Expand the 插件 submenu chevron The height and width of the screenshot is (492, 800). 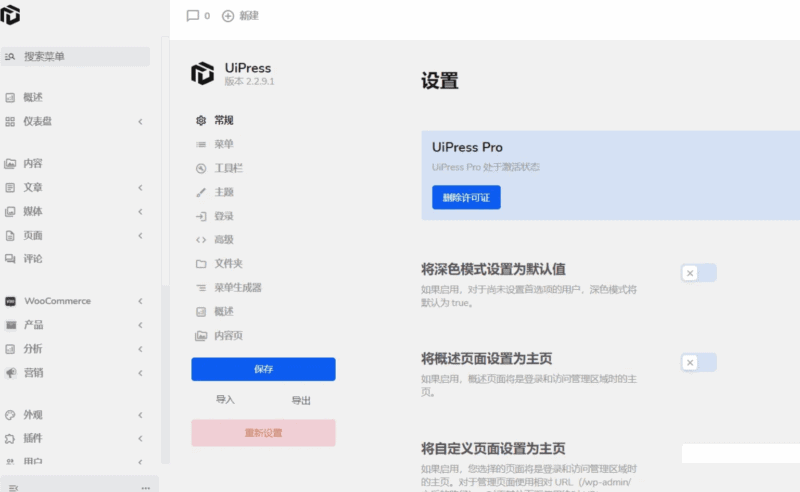pos(140,438)
